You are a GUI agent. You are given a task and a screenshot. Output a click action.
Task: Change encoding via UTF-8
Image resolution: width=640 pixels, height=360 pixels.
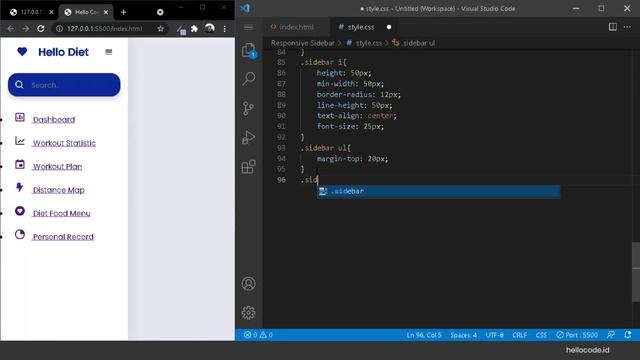click(495, 335)
